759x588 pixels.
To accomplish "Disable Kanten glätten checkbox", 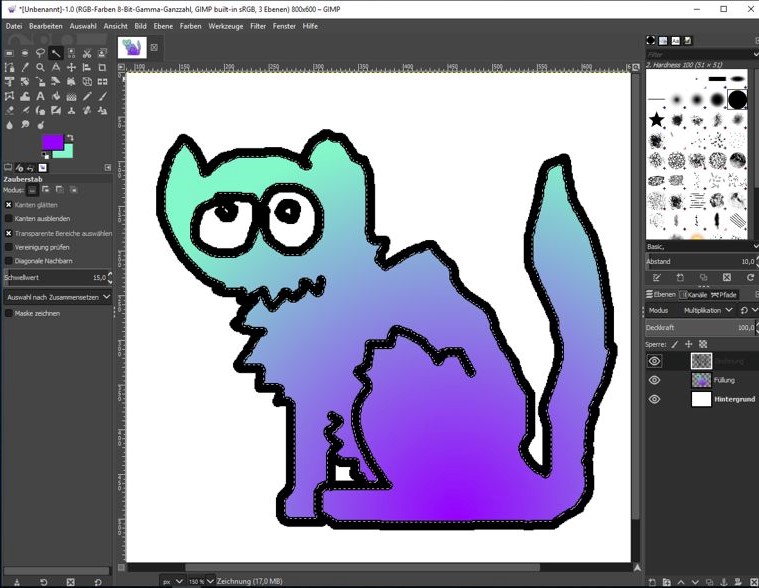I will point(9,204).
